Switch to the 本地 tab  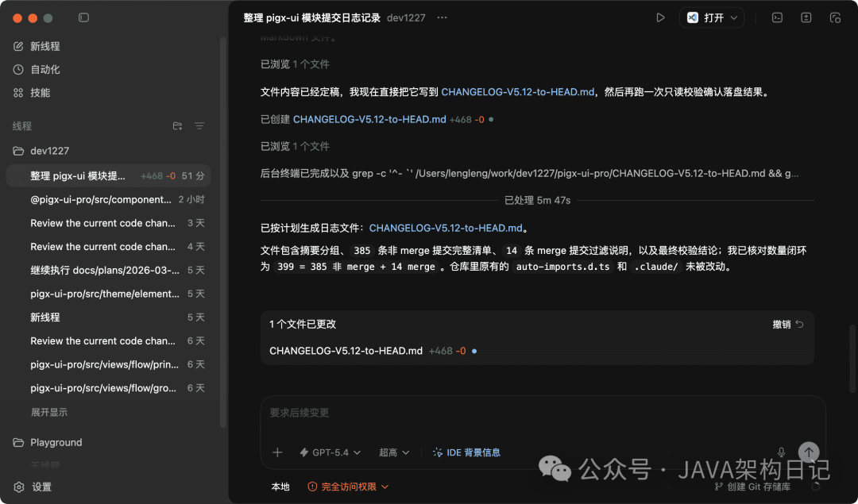[x=280, y=487]
